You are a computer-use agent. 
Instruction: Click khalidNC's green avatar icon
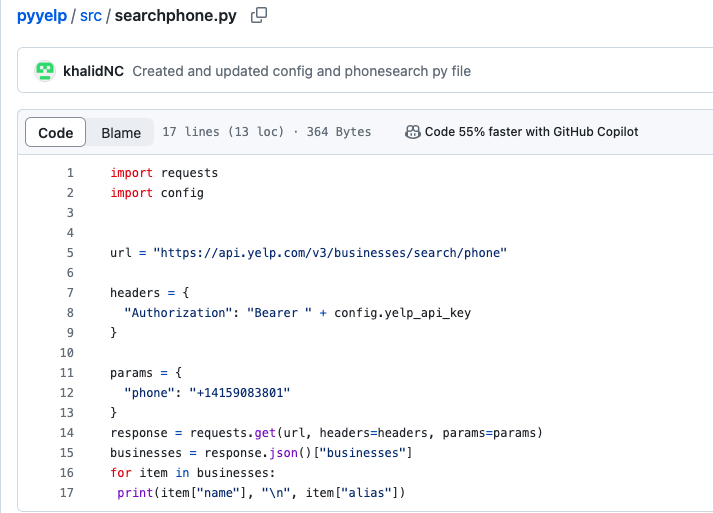coord(44,71)
